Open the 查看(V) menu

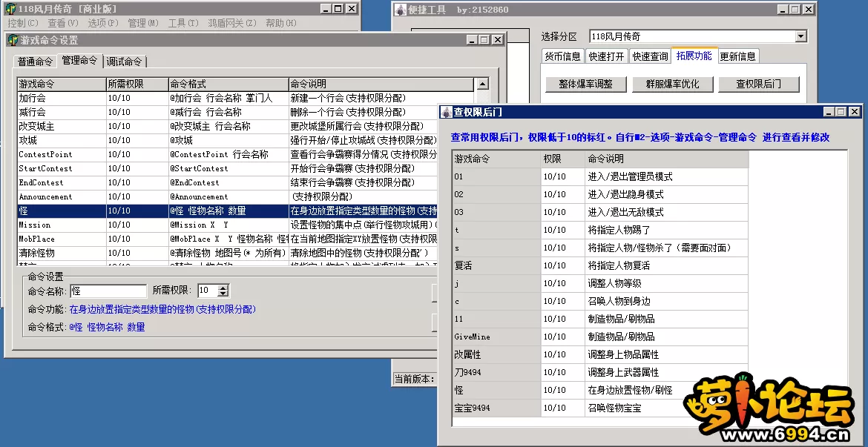click(x=63, y=23)
